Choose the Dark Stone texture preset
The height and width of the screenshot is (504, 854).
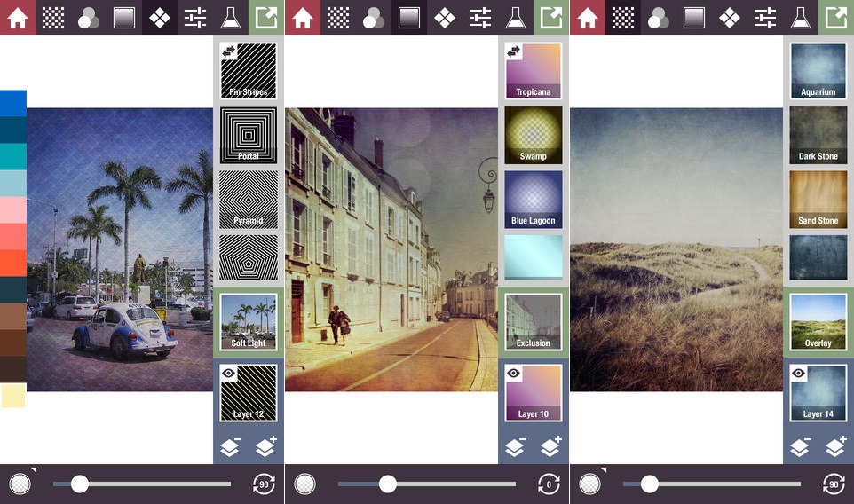tap(818, 135)
